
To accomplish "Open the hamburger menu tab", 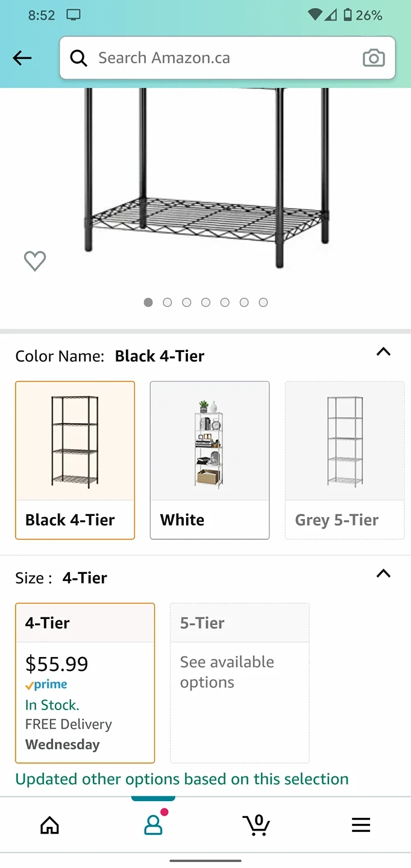I will [x=360, y=825].
